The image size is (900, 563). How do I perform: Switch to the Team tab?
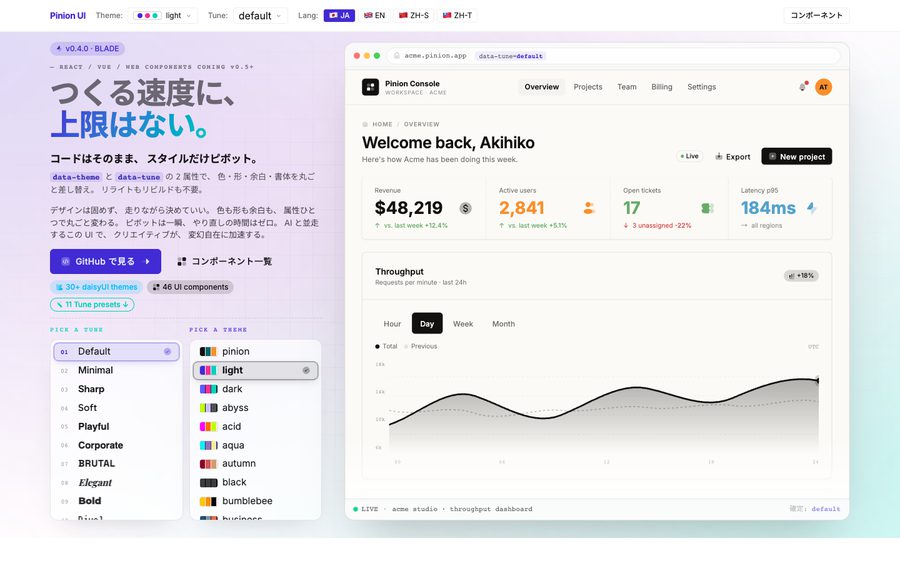pos(627,87)
